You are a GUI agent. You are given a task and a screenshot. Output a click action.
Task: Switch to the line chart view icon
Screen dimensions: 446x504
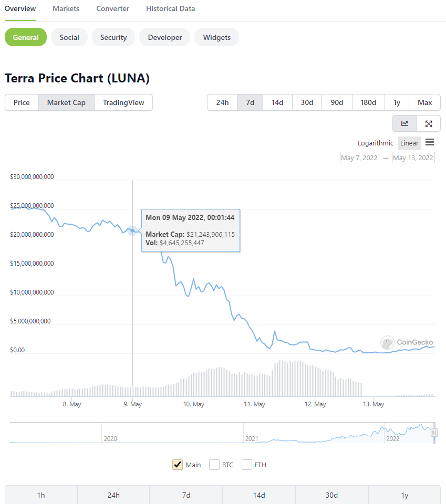point(404,123)
